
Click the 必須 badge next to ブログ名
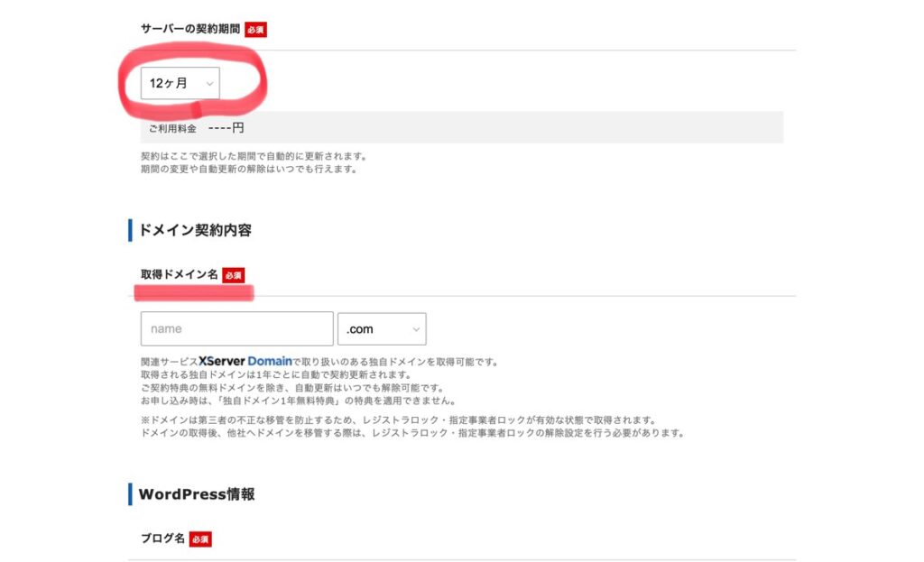click(200, 539)
